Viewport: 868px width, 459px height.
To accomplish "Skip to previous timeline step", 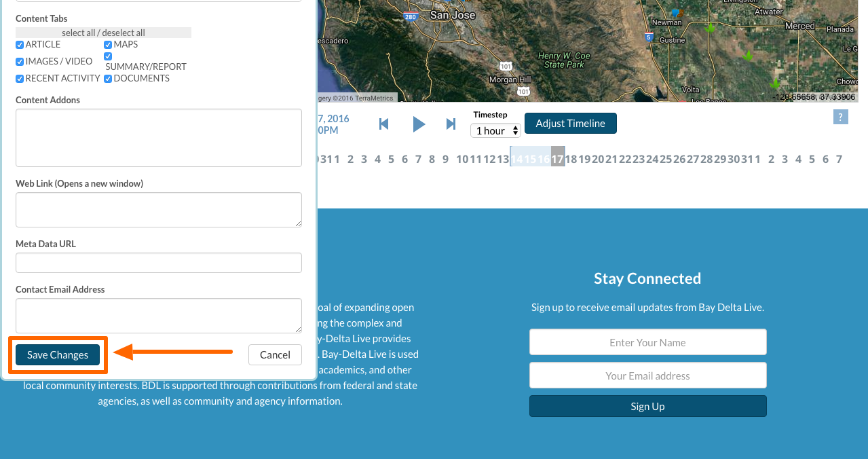I will click(384, 124).
